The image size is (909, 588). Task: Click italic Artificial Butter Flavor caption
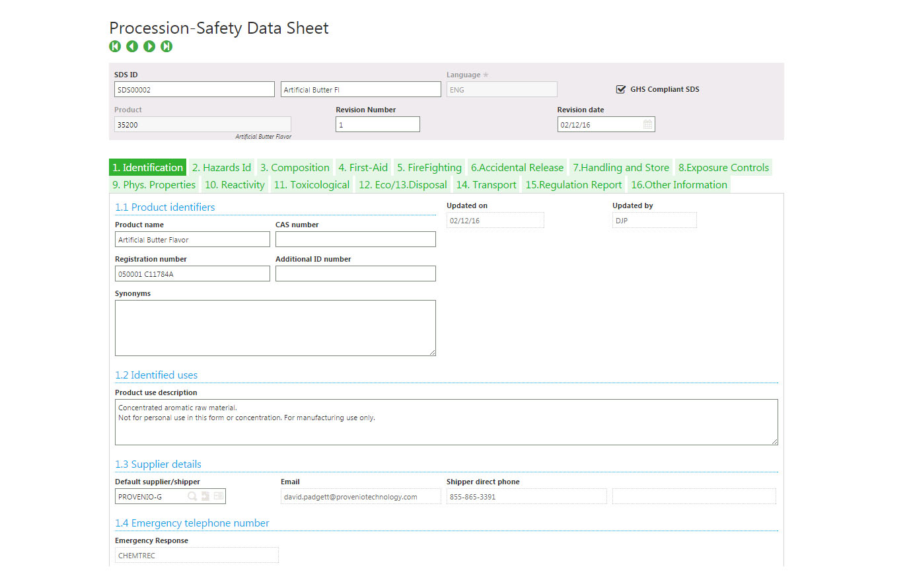tap(264, 137)
